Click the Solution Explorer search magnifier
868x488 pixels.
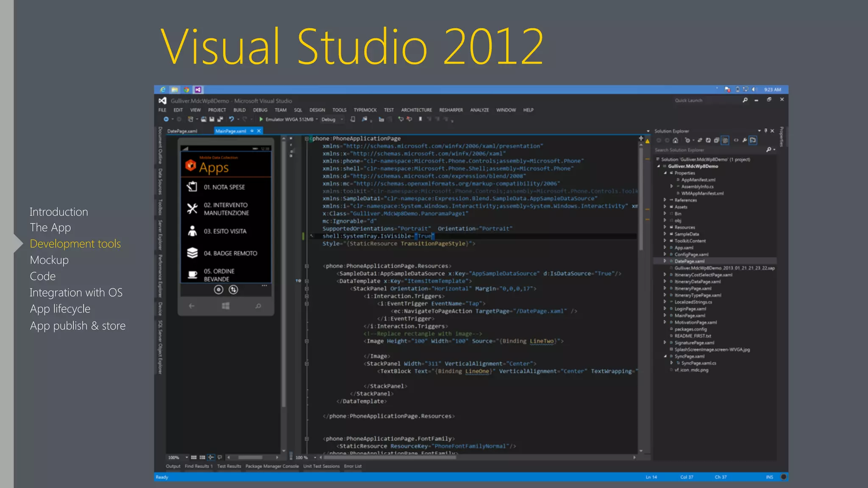point(769,150)
